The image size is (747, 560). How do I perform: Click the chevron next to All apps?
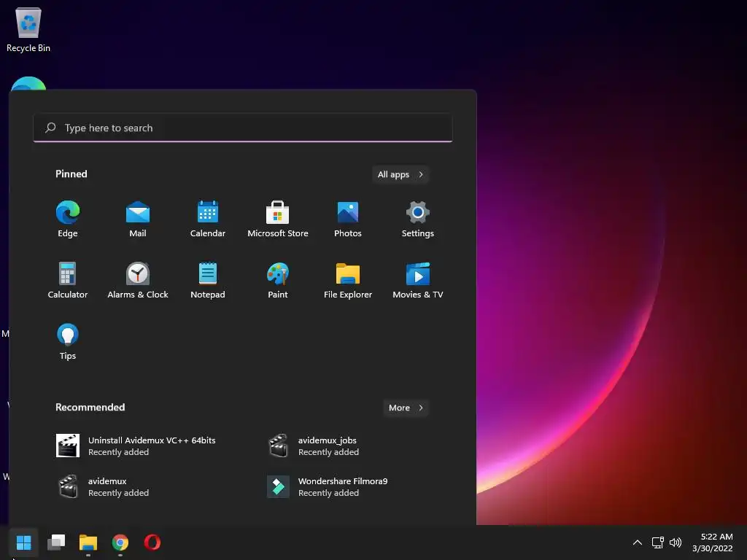[x=421, y=174]
